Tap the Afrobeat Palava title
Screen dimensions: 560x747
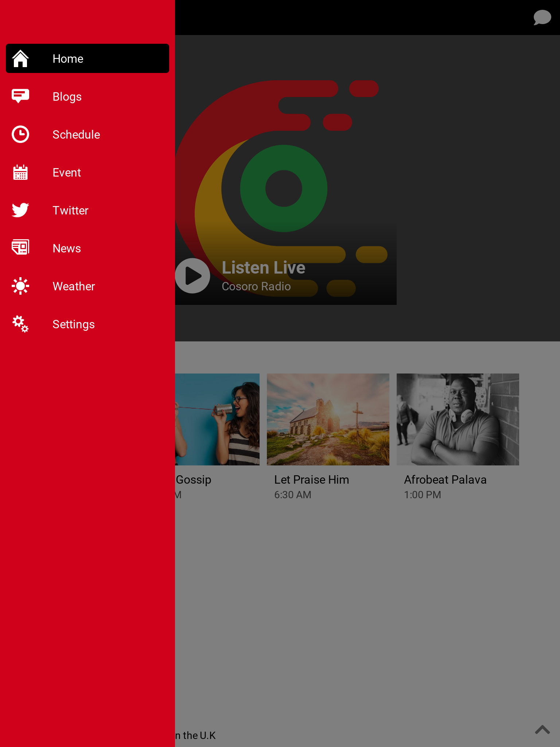pos(445,480)
